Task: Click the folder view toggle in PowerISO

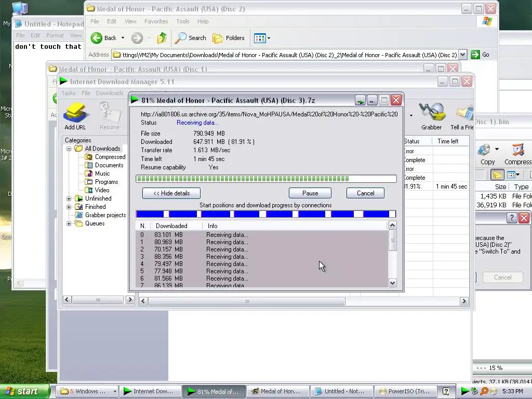Action: tap(497, 175)
